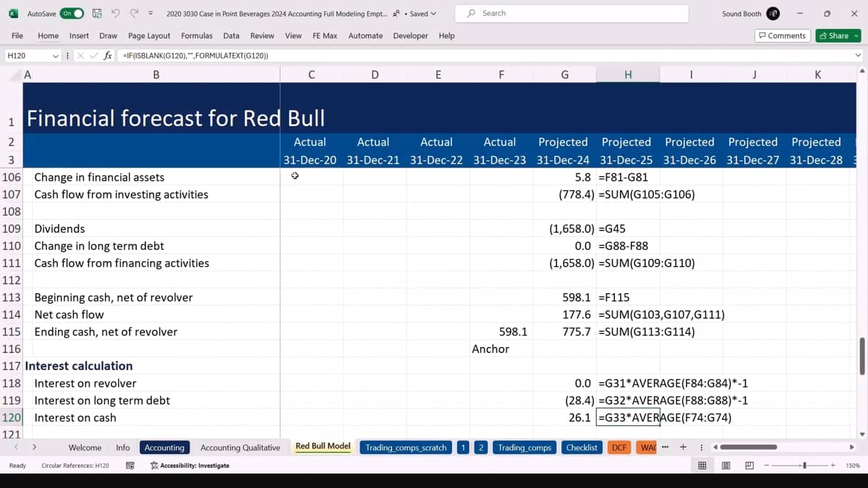Open the File menu
The image size is (868, 488).
click(x=17, y=35)
